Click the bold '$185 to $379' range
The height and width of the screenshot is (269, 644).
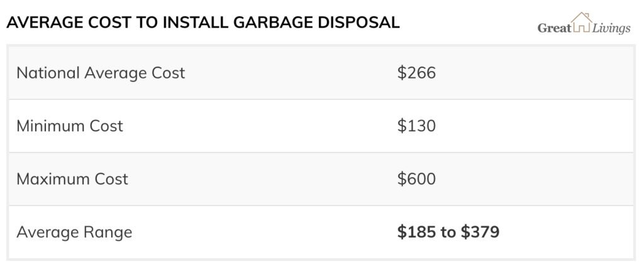pos(448,232)
